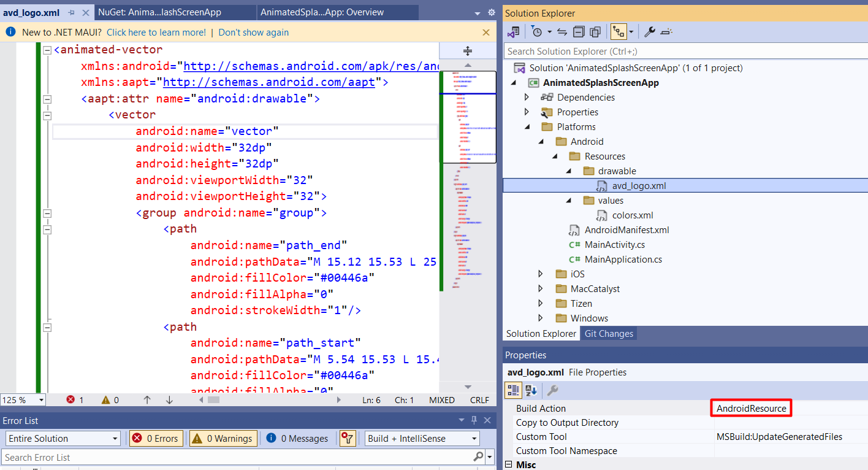
Task: Click Sync with Active Document icon
Action: click(562, 32)
